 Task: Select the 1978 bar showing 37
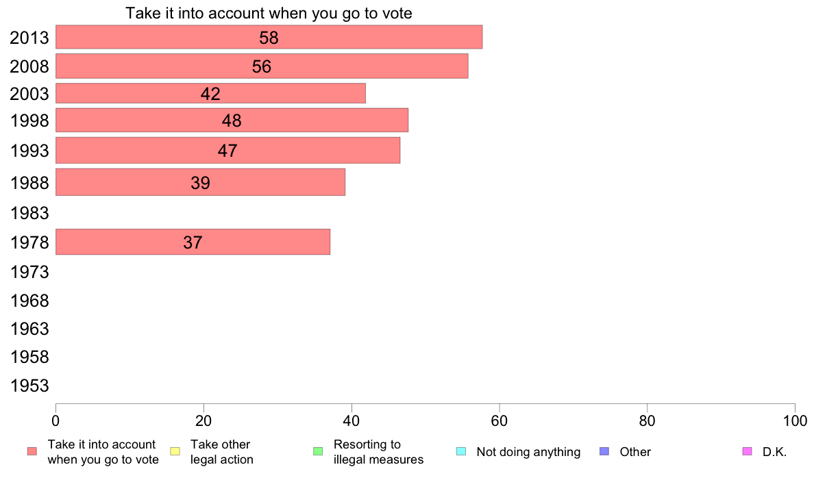193,242
